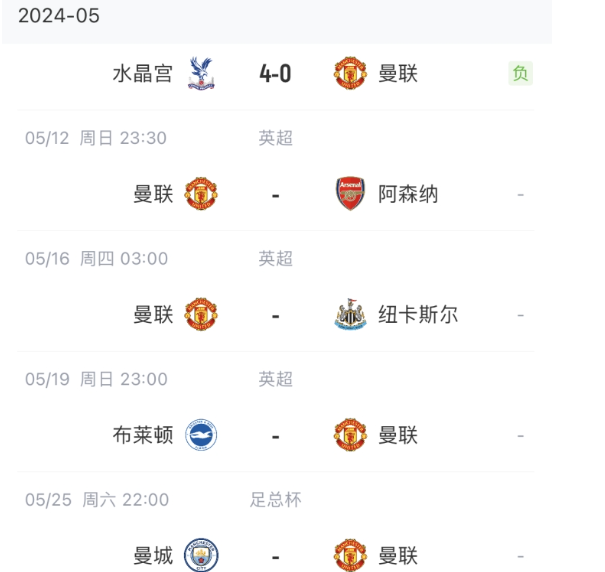
Task: Click Manchester United crest beside the 4-0 score
Action: (x=350, y=74)
